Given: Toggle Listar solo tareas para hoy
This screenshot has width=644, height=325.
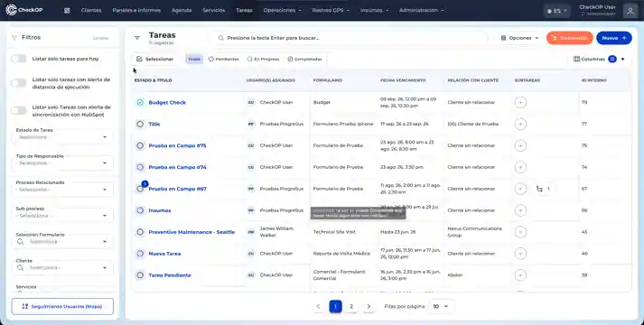Looking at the screenshot, I should (19, 59).
